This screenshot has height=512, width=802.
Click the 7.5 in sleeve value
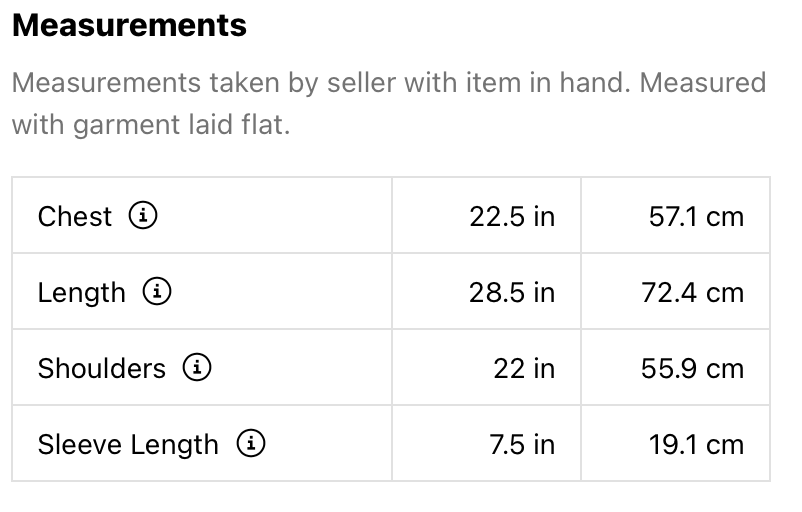522,444
